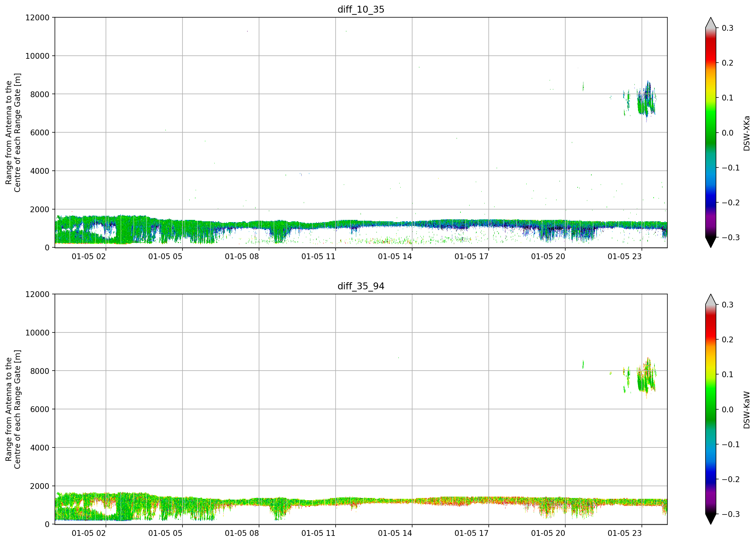Click '01-05 02' x-tick under diff_10_35

click(x=89, y=256)
